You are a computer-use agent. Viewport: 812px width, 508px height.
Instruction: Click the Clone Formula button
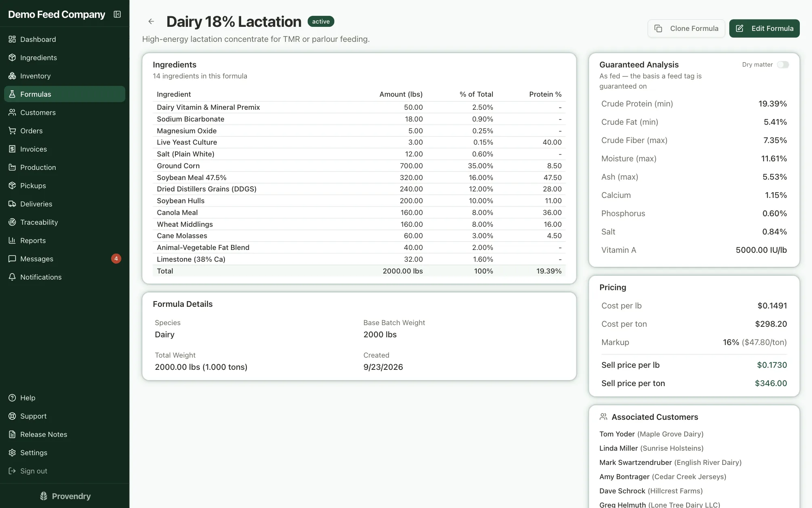[686, 28]
